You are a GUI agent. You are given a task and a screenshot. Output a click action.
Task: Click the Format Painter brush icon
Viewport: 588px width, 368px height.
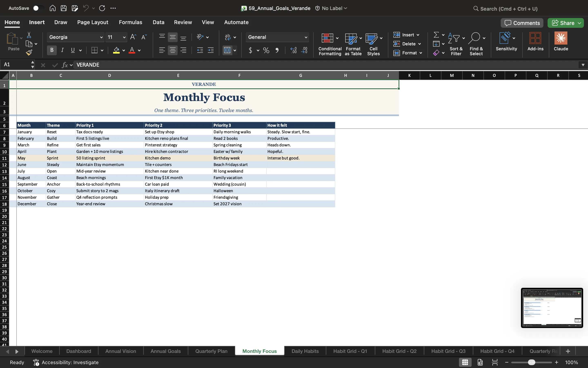pos(29,52)
